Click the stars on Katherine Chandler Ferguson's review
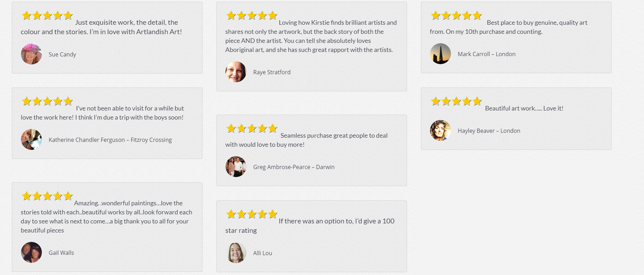The height and width of the screenshot is (275, 644). pyautogui.click(x=47, y=101)
